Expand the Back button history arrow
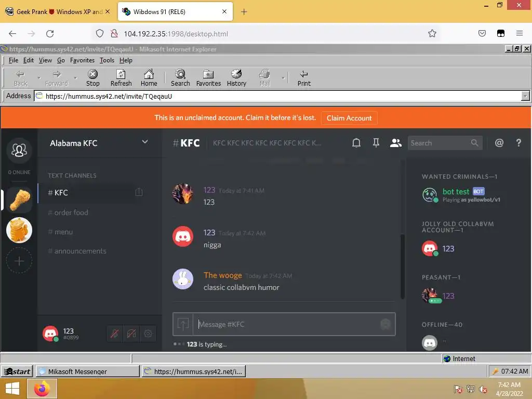The width and height of the screenshot is (532, 399). pyautogui.click(x=39, y=78)
